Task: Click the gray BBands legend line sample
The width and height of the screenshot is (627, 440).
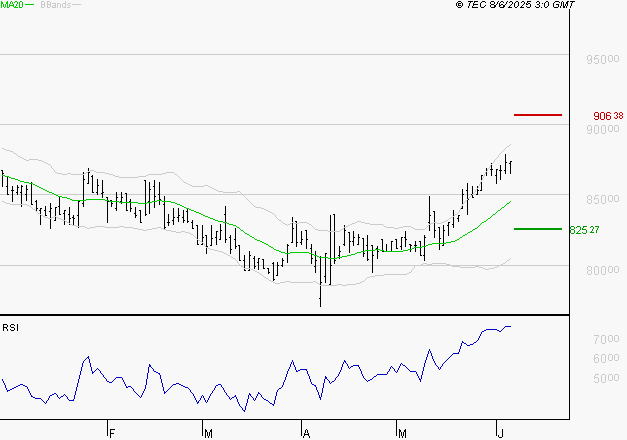Action: pos(78,6)
